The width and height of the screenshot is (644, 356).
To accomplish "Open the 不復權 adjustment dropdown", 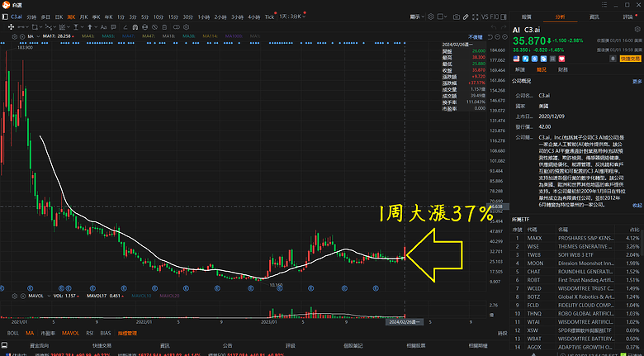I will pos(476,37).
